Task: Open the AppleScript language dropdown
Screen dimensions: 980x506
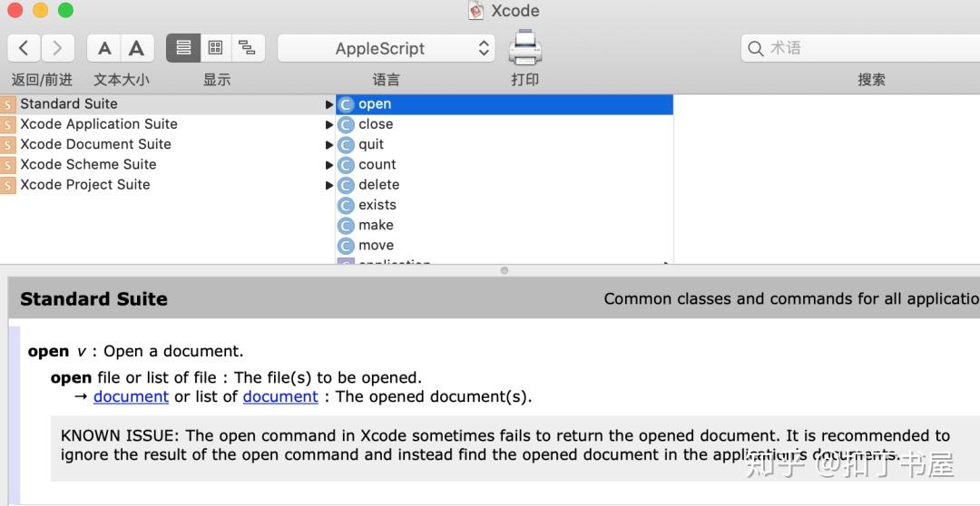Action: [387, 49]
